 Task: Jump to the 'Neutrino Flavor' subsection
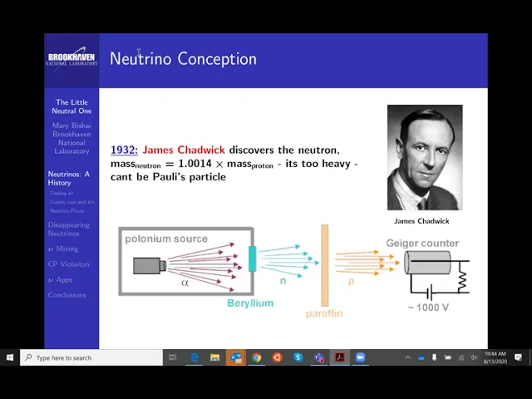67,211
